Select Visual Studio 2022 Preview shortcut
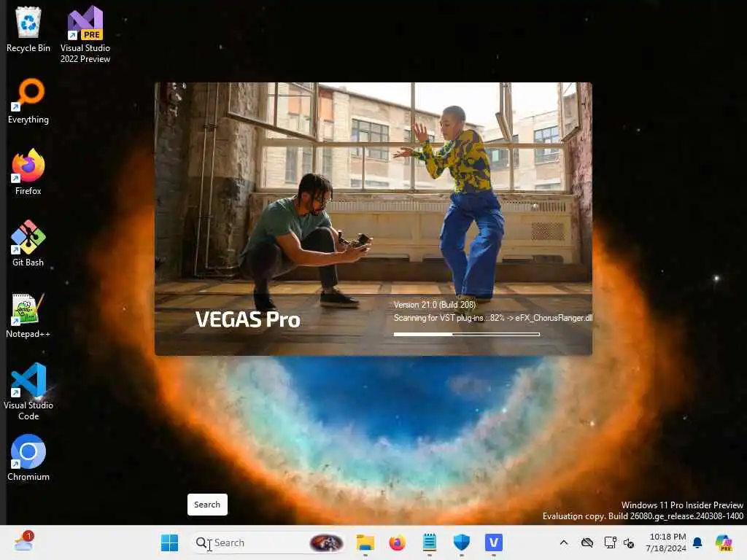This screenshot has width=747, height=560. tap(85, 34)
